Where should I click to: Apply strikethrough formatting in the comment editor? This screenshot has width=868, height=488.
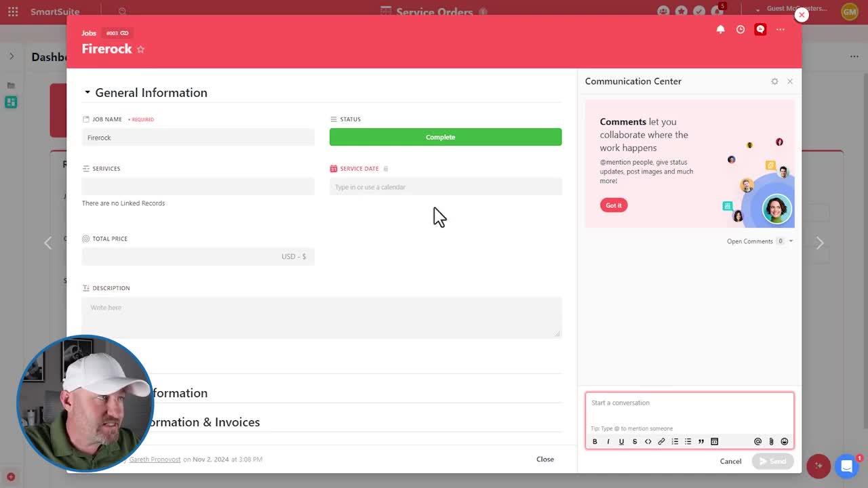[x=635, y=442]
